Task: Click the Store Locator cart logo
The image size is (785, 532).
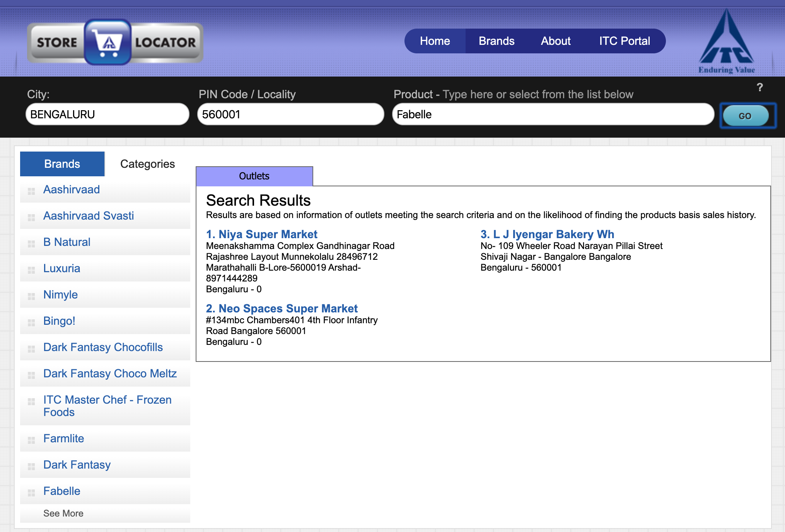Action: (x=108, y=43)
